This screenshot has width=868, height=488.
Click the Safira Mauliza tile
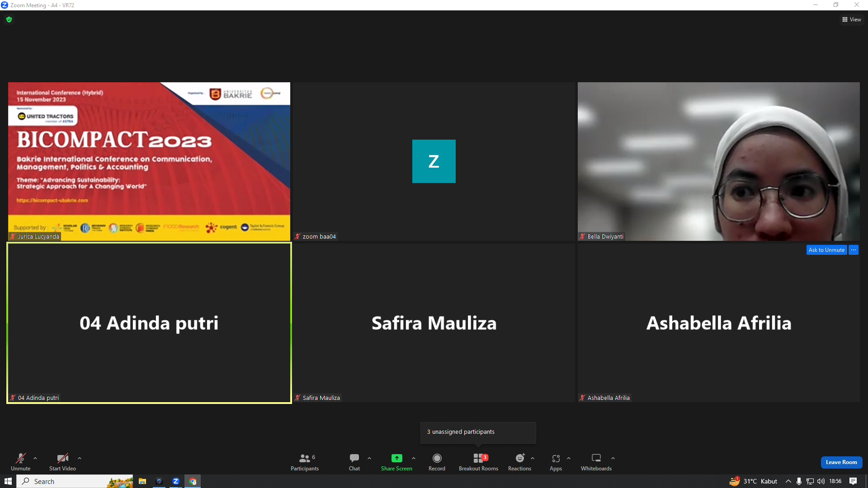[x=434, y=323]
